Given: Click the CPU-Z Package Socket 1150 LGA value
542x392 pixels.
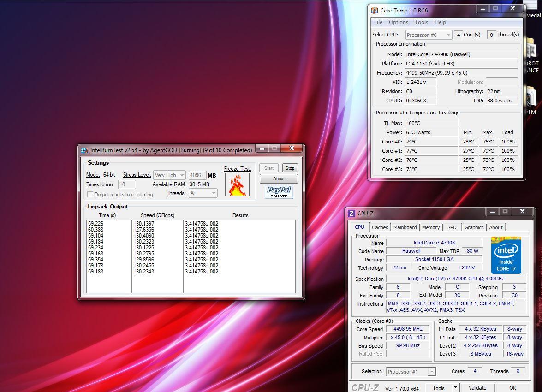Looking at the screenshot, I should [435, 260].
